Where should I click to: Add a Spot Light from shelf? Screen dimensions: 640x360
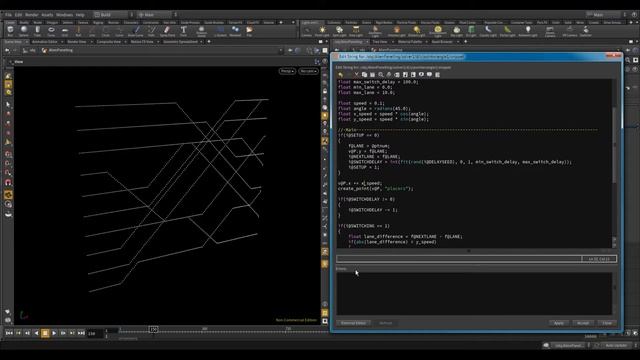click(x=339, y=31)
